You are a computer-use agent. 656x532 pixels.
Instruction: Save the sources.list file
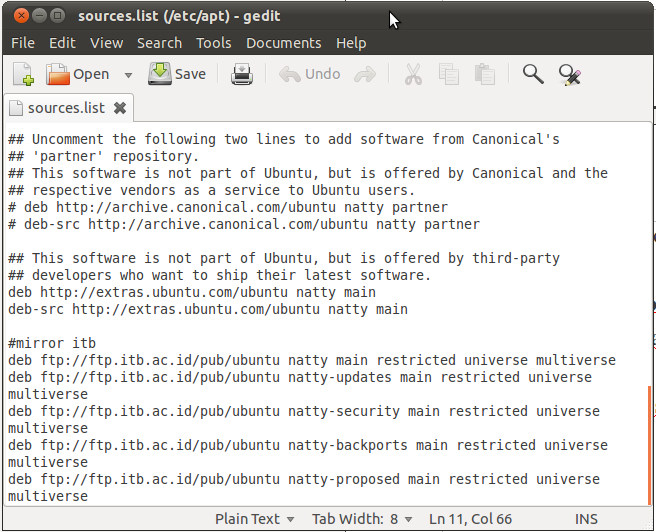[177, 74]
